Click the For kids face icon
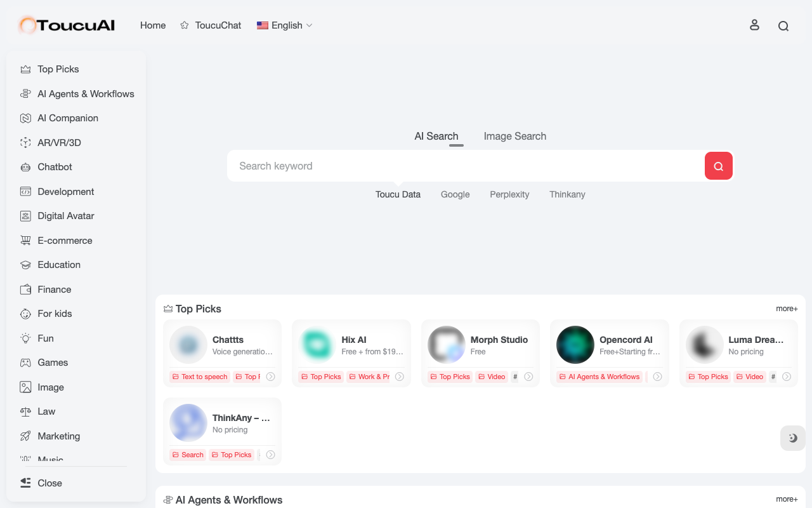This screenshot has width=812, height=508. tap(25, 314)
